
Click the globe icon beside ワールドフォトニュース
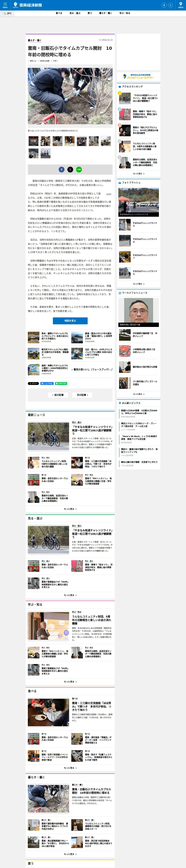click(120, 293)
